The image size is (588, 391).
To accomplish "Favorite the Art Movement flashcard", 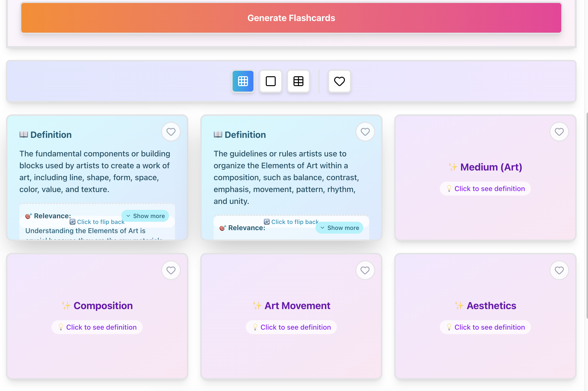I will (x=365, y=270).
